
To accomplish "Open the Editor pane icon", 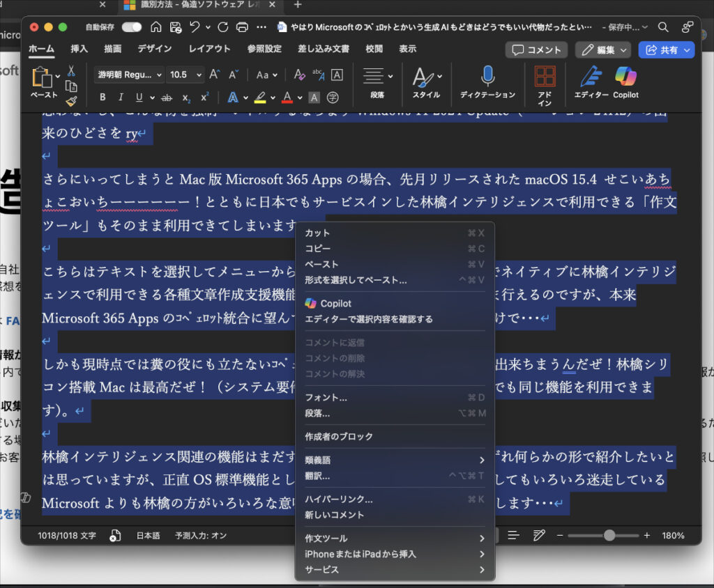I will [x=591, y=82].
